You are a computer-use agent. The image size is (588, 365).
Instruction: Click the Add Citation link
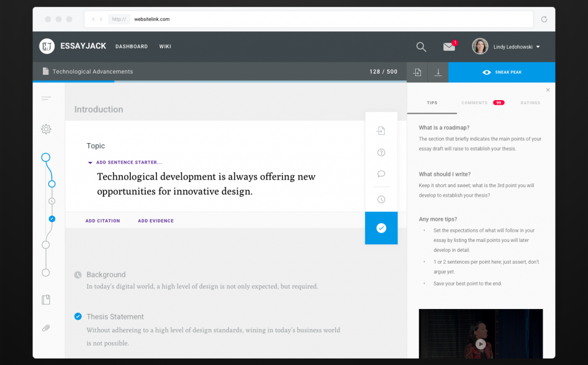(x=102, y=221)
